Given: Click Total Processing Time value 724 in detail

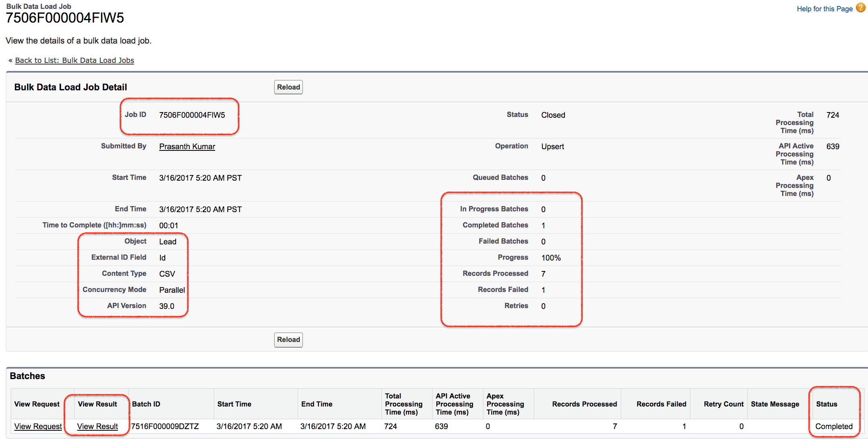Looking at the screenshot, I should click(x=833, y=115).
